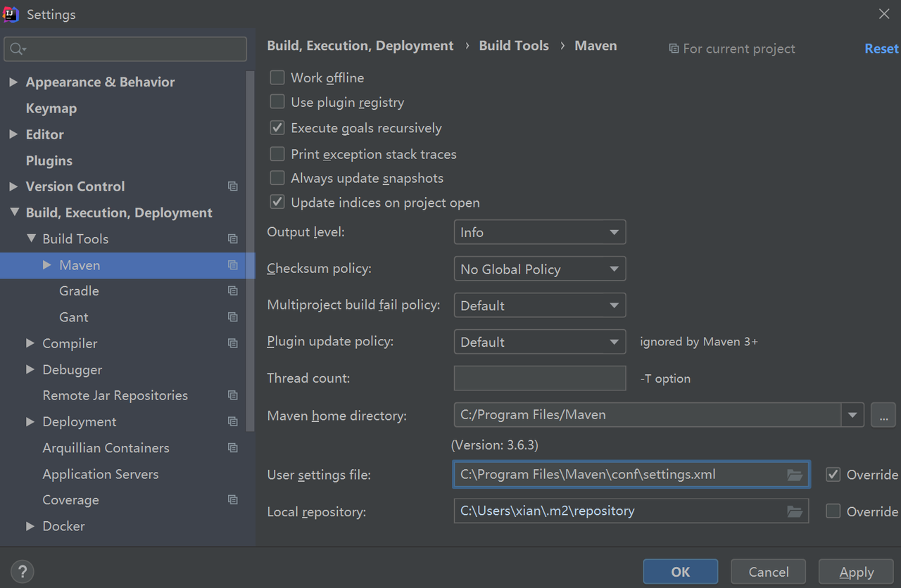The width and height of the screenshot is (901, 588).
Task: Select Plugins in the settings tree
Action: click(49, 160)
